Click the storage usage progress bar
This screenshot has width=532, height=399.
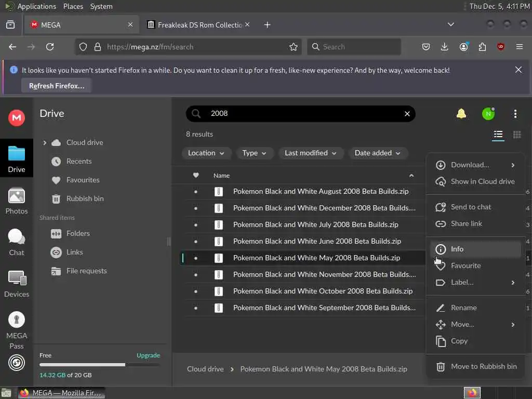coord(100,365)
